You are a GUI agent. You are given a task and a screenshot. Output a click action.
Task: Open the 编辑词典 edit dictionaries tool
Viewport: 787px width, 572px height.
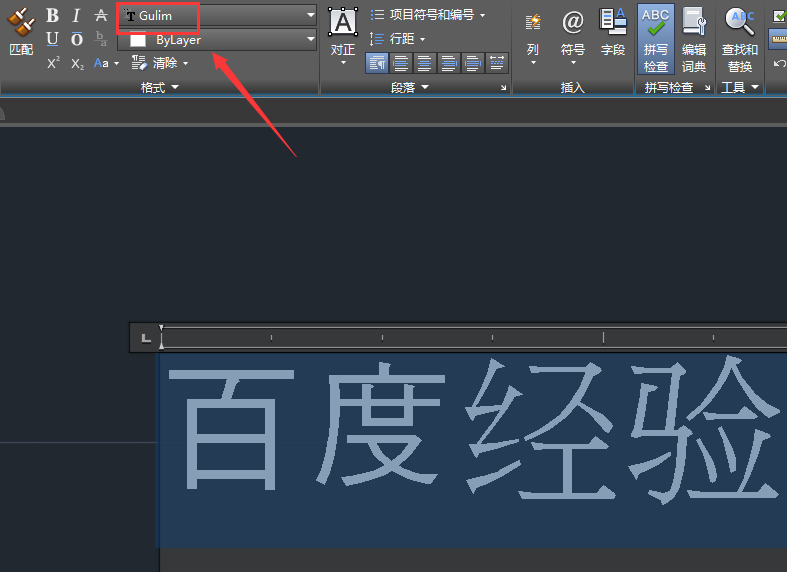(694, 39)
